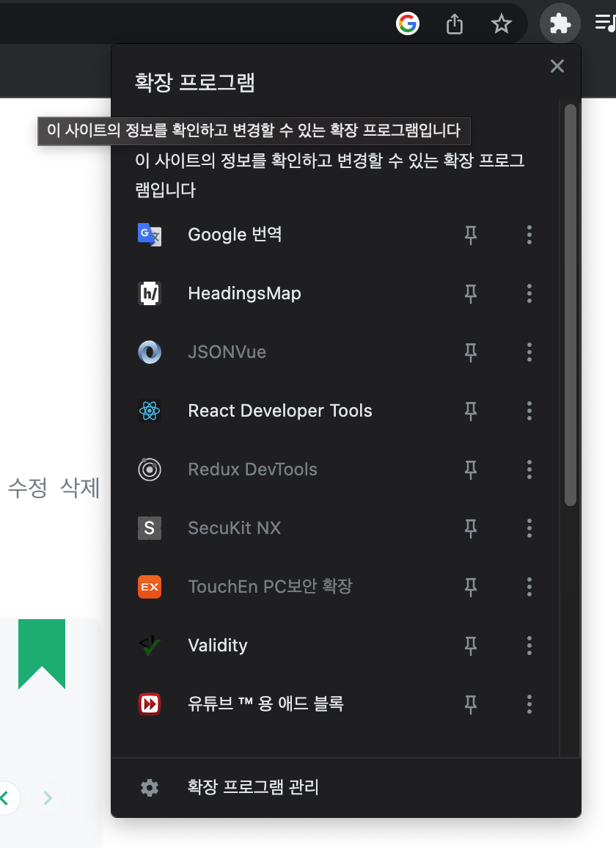Go to next with the right chevron button
The image size is (616, 848).
point(48,797)
